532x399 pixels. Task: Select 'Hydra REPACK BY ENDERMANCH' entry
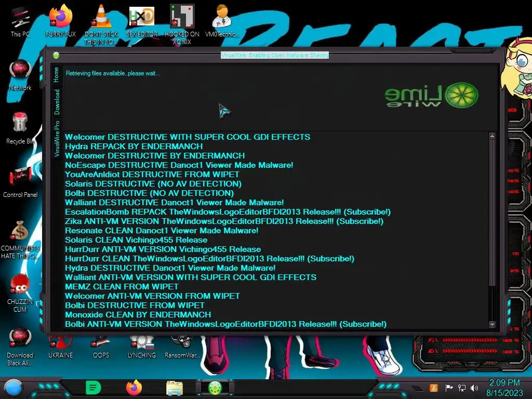[134, 146]
